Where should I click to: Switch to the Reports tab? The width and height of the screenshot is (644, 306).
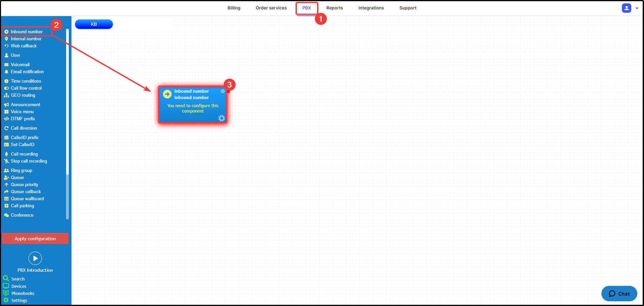334,8
